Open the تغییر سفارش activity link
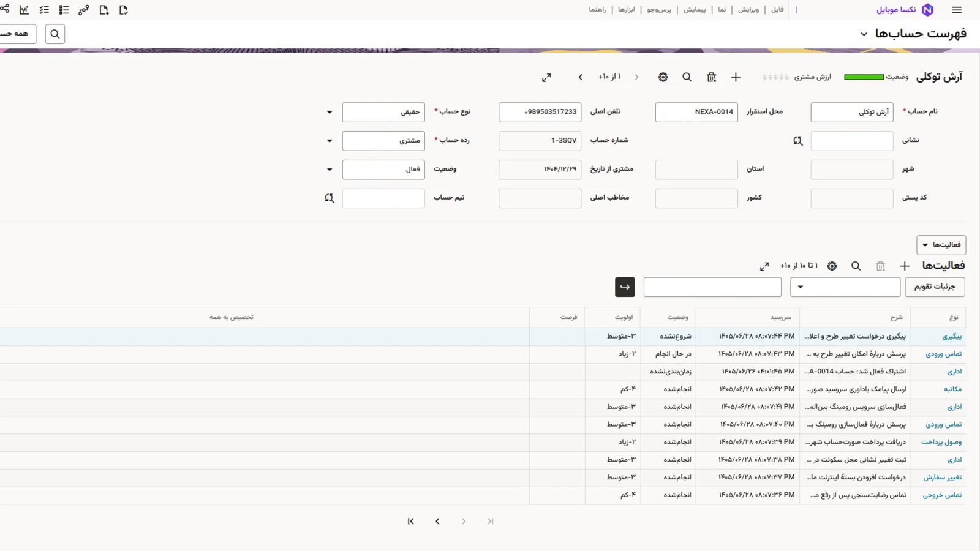 point(943,478)
